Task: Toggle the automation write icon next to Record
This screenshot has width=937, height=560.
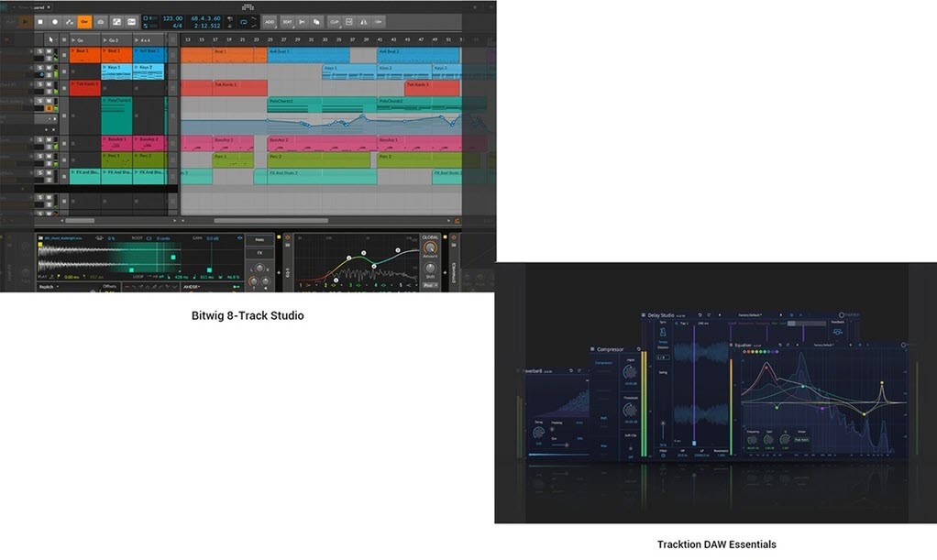Action: pos(70,21)
